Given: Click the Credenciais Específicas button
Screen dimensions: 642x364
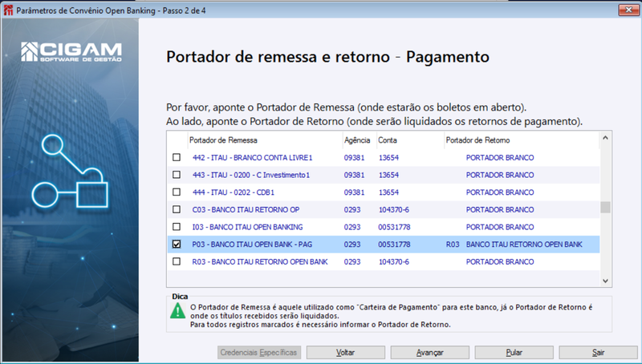Looking at the screenshot, I should coord(259,353).
